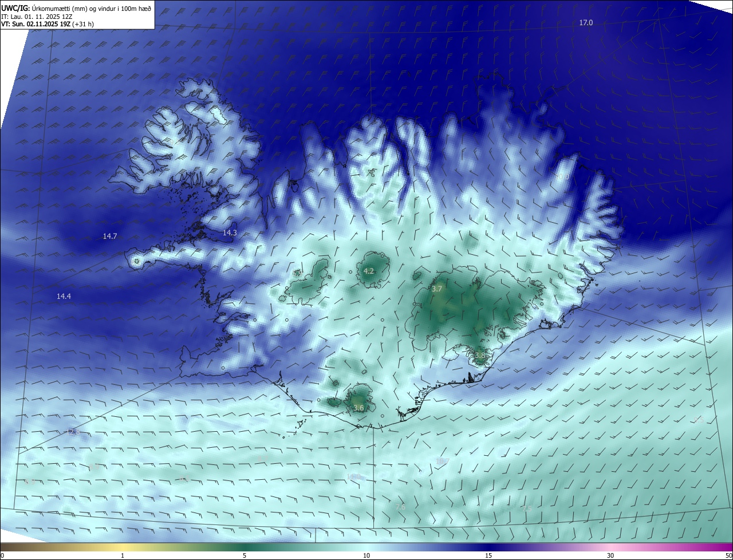733x560 pixels.
Task: Select the 14.4 value off the west coast
Action: click(64, 296)
